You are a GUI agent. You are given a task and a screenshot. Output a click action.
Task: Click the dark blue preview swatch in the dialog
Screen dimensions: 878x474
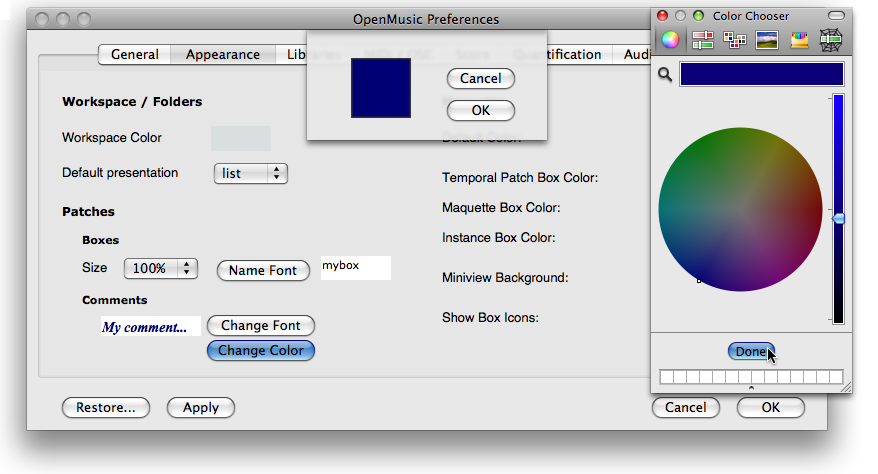(381, 88)
